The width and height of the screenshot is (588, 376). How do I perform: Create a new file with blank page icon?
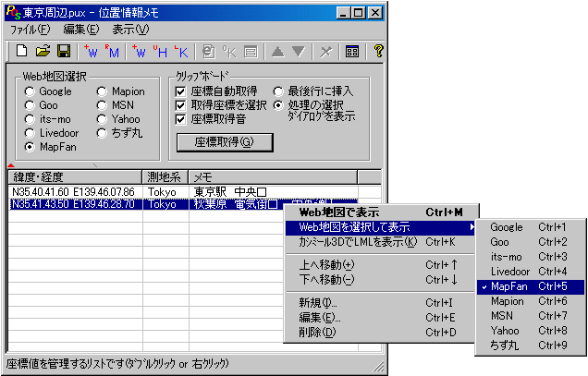[22, 51]
